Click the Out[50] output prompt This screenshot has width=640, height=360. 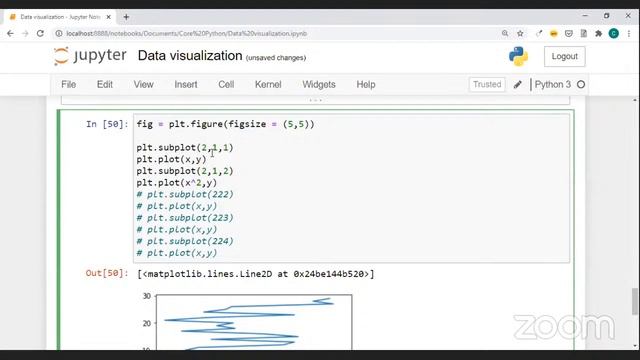pos(107,273)
